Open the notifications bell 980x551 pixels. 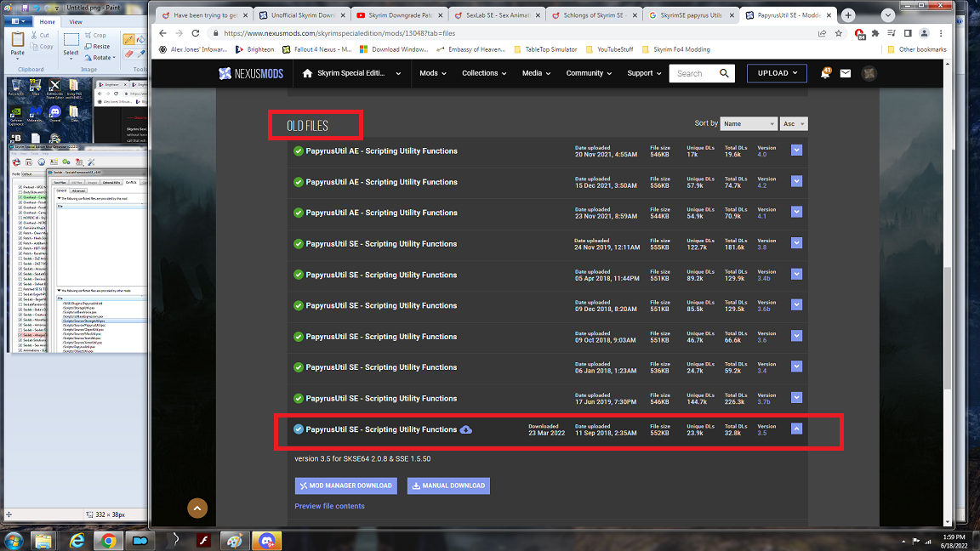[825, 73]
